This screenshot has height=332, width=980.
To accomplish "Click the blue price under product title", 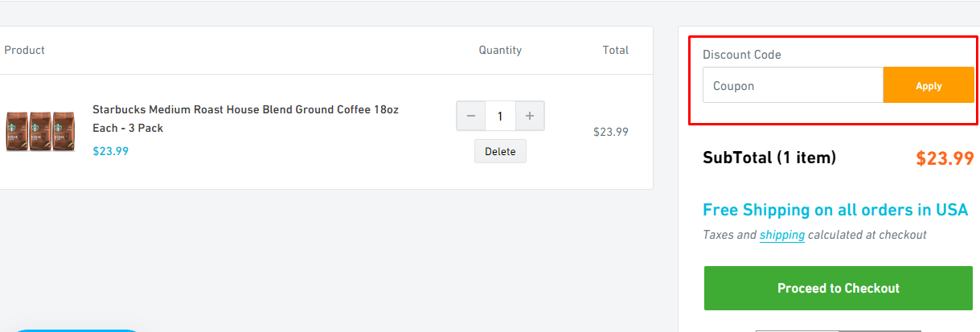I will (x=110, y=150).
